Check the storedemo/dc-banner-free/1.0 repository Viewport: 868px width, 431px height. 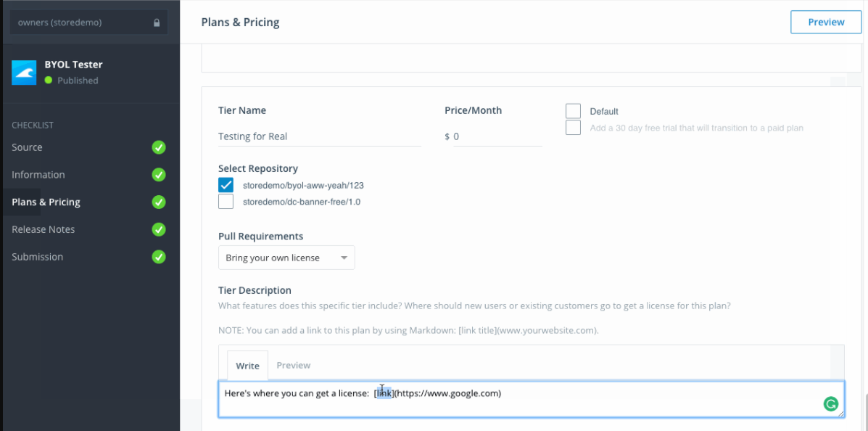(x=226, y=202)
